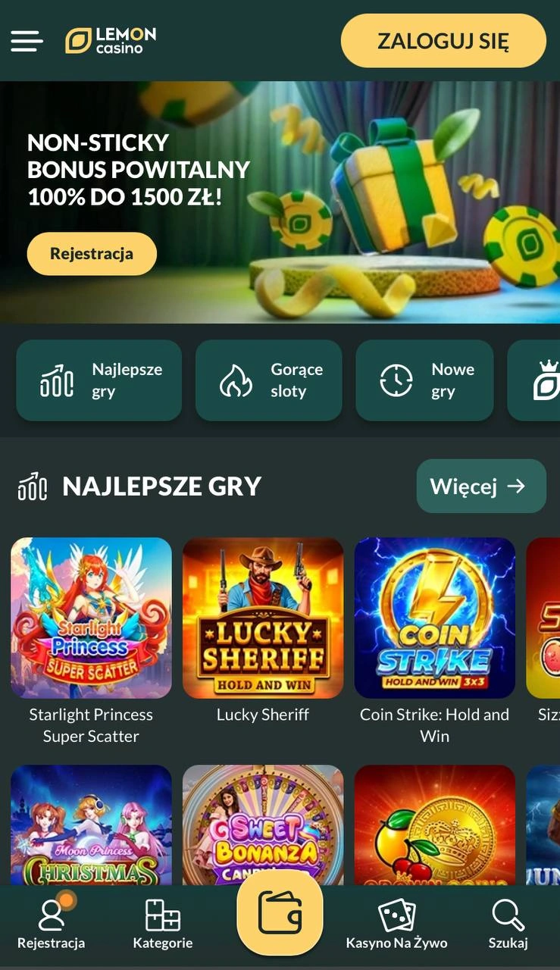
Task: Select the Najlepsze gry category chip
Action: pyautogui.click(x=99, y=380)
